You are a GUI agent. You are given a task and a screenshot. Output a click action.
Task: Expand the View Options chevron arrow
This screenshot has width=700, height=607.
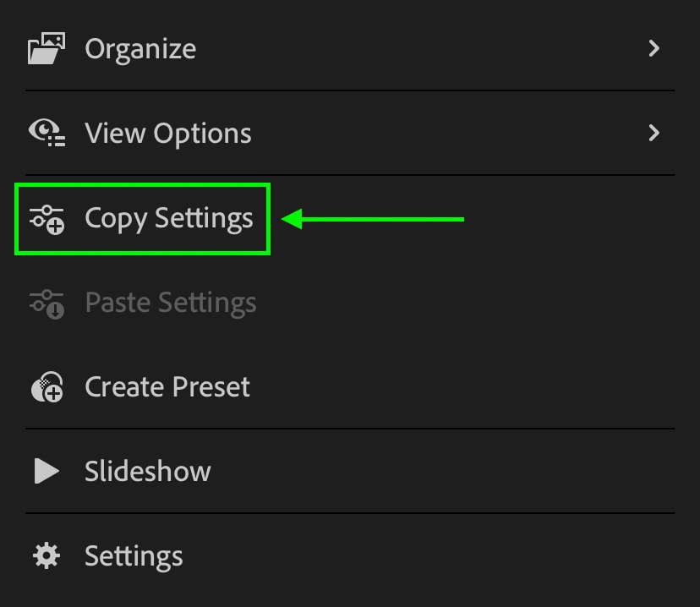click(x=654, y=133)
